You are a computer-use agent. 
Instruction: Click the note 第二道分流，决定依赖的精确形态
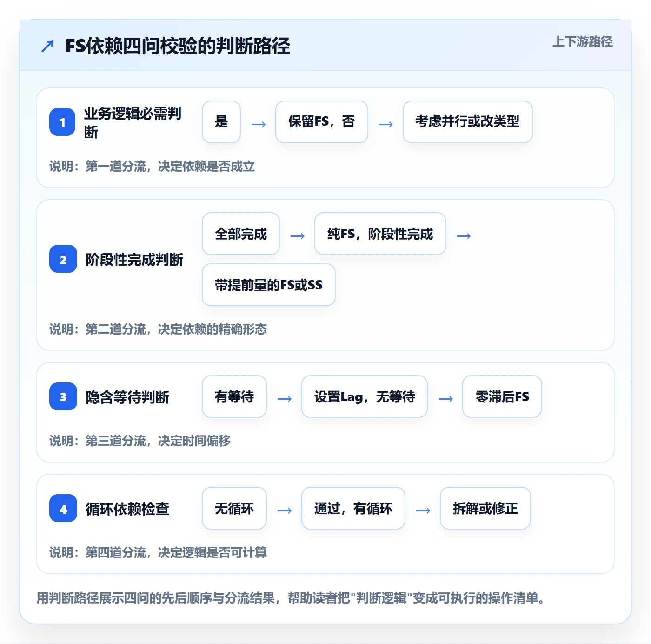coord(158,329)
